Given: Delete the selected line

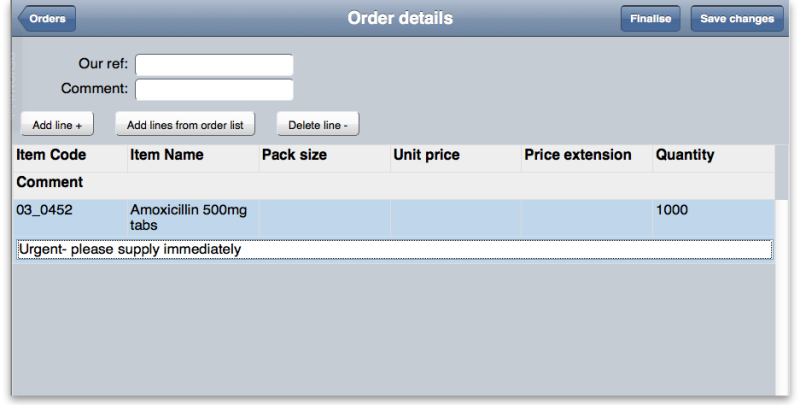Looking at the screenshot, I should click(318, 124).
